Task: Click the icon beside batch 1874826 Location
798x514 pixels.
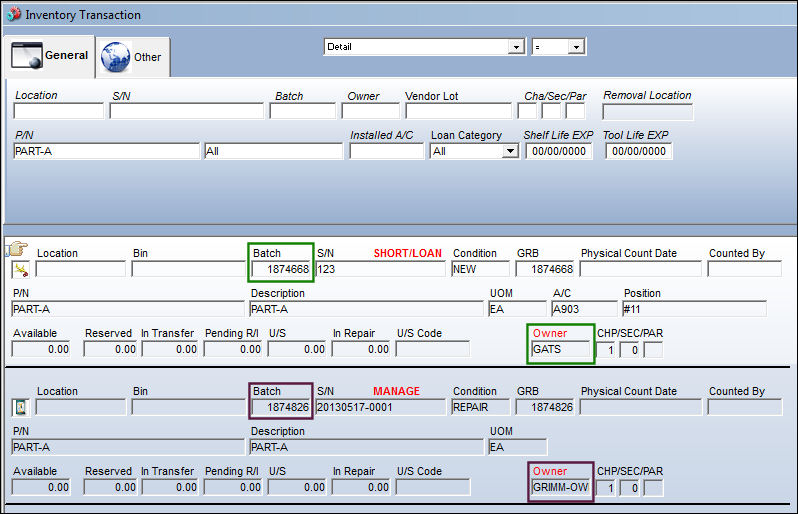Action: [21, 407]
